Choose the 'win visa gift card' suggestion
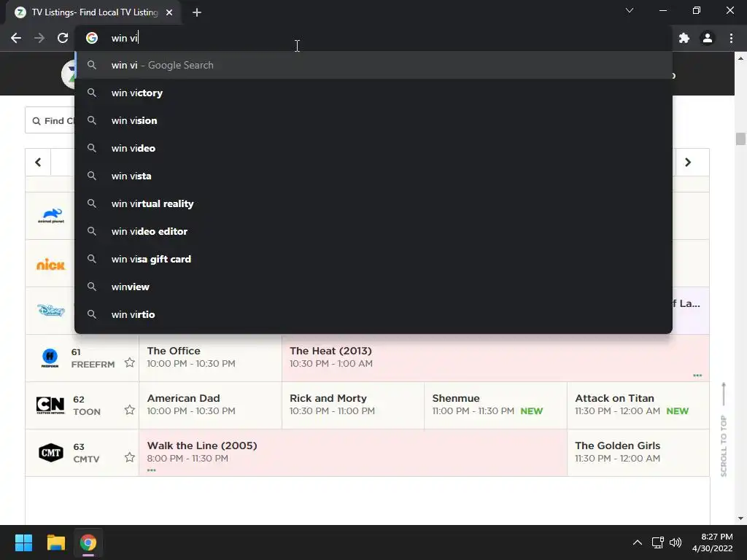The height and width of the screenshot is (560, 747). coord(373,259)
